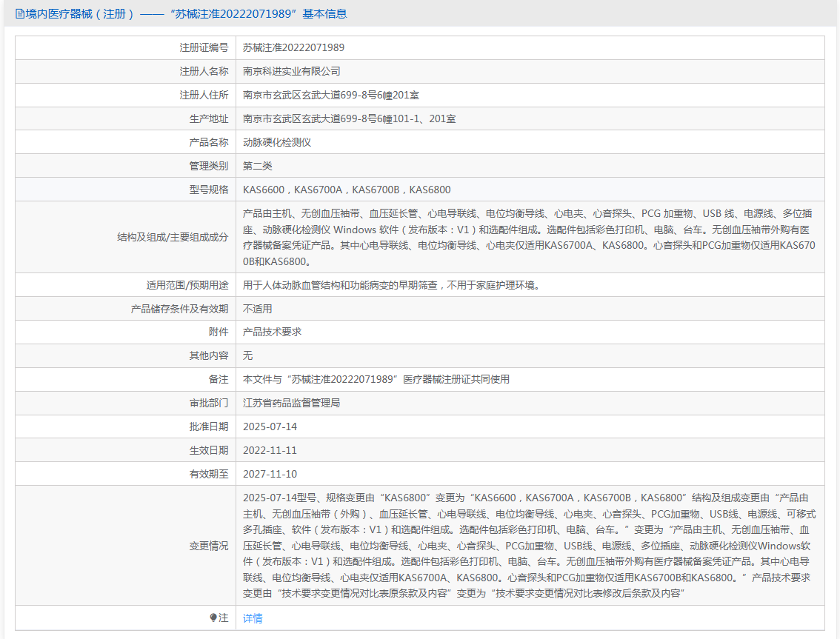Click the 审批部门 label
840x639 pixels.
tap(208, 403)
